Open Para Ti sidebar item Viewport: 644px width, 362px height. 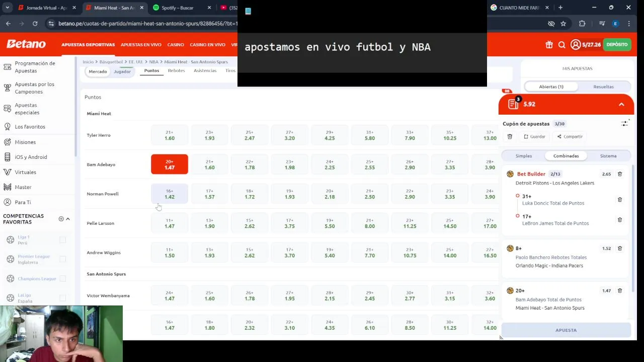[23, 202]
